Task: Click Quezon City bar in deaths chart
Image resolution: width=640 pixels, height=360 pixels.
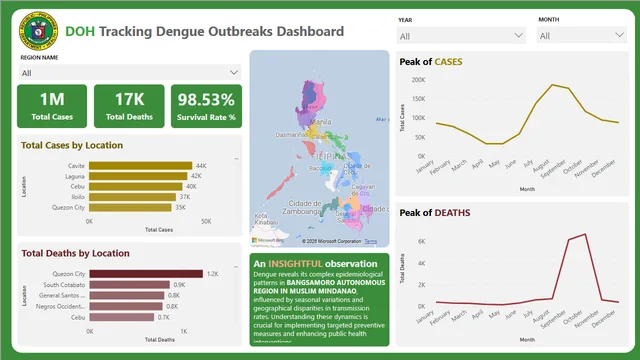Action: [x=146, y=273]
